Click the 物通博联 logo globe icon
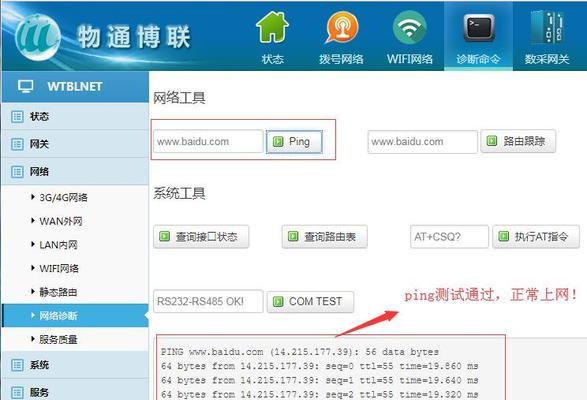The width and height of the screenshot is (587, 400). 38,37
